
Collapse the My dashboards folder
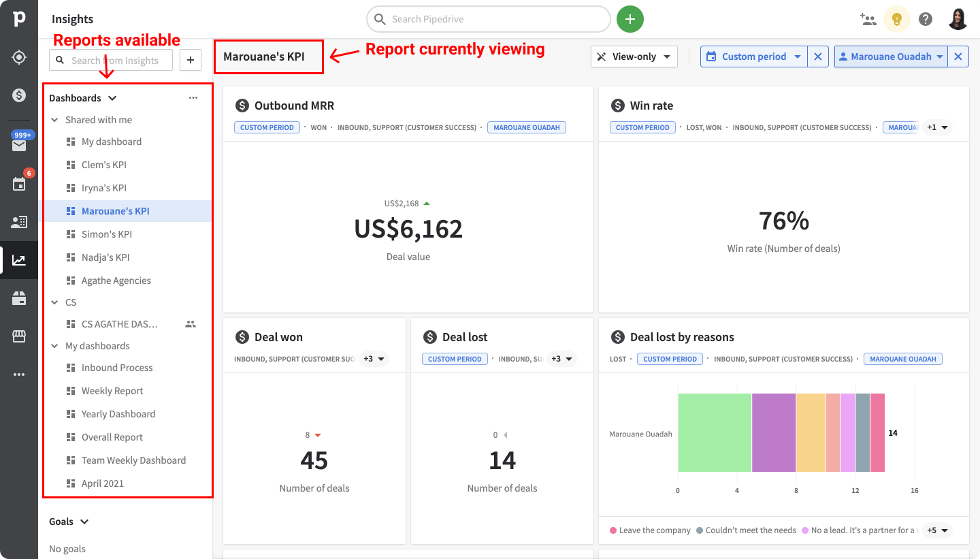54,346
